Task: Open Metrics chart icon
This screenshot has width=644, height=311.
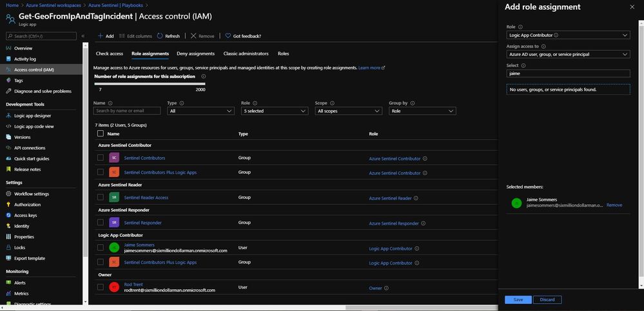Action: [8, 294]
